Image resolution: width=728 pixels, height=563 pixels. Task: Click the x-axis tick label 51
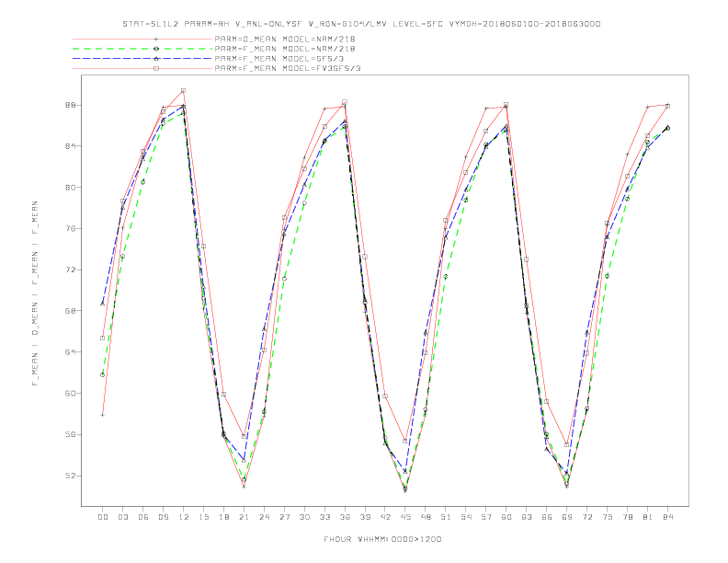pos(446,517)
